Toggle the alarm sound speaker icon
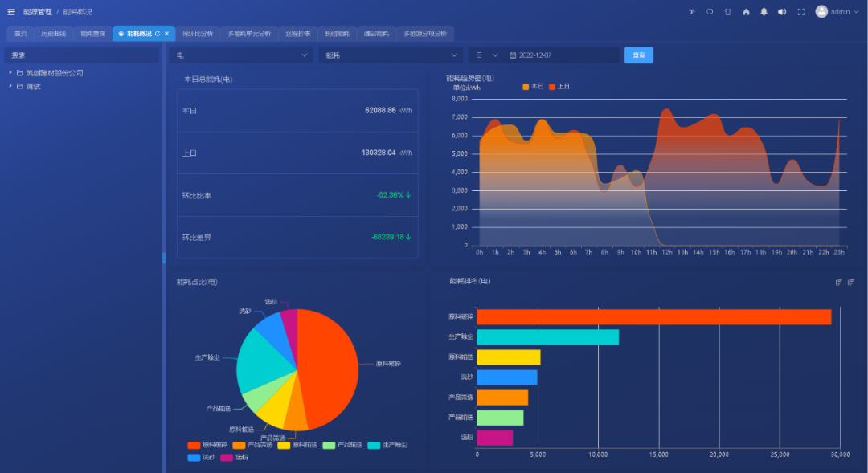The height and width of the screenshot is (473, 868). point(782,11)
